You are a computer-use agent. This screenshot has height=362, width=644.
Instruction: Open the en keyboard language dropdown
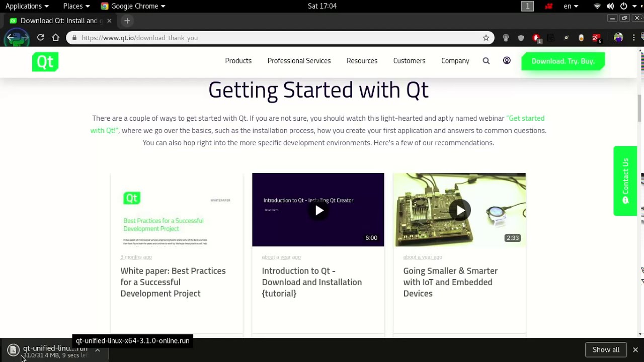[571, 6]
